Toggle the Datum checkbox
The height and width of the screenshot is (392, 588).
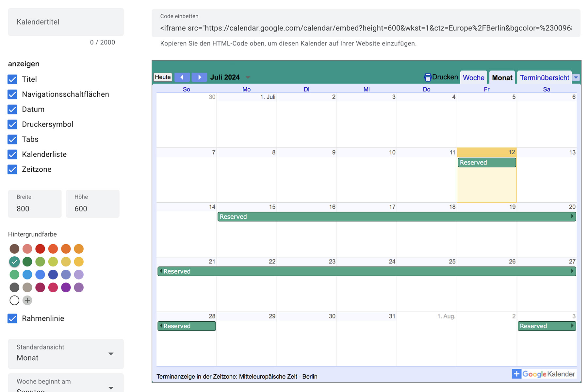(x=12, y=110)
